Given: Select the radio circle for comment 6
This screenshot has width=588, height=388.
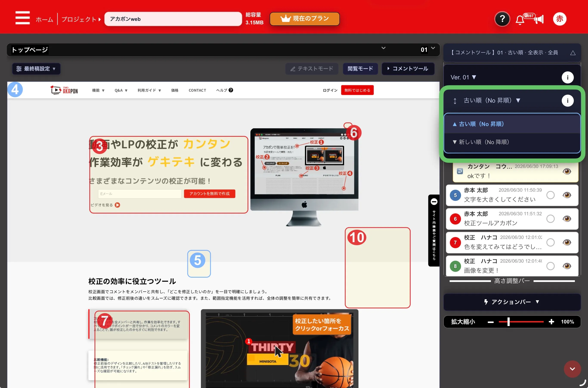Looking at the screenshot, I should 550,219.
